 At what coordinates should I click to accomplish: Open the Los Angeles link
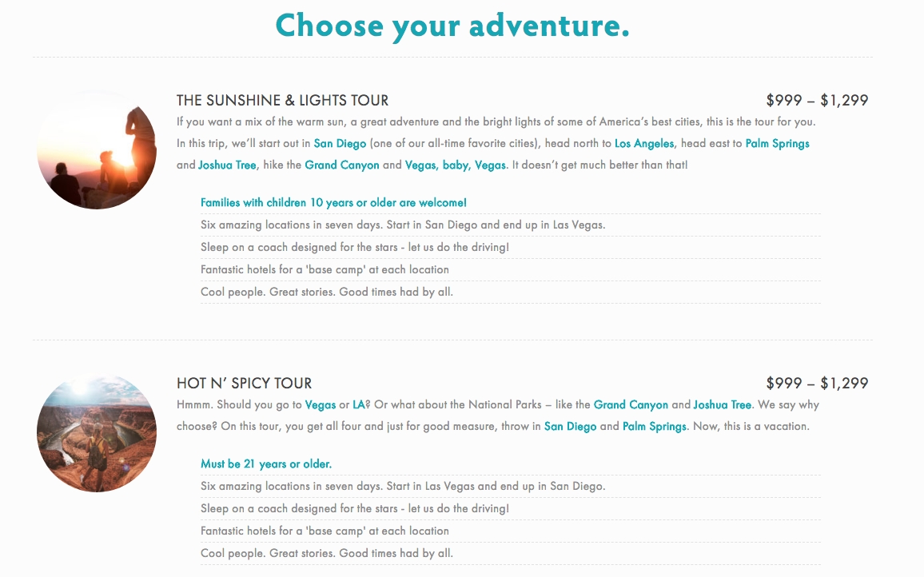click(644, 144)
